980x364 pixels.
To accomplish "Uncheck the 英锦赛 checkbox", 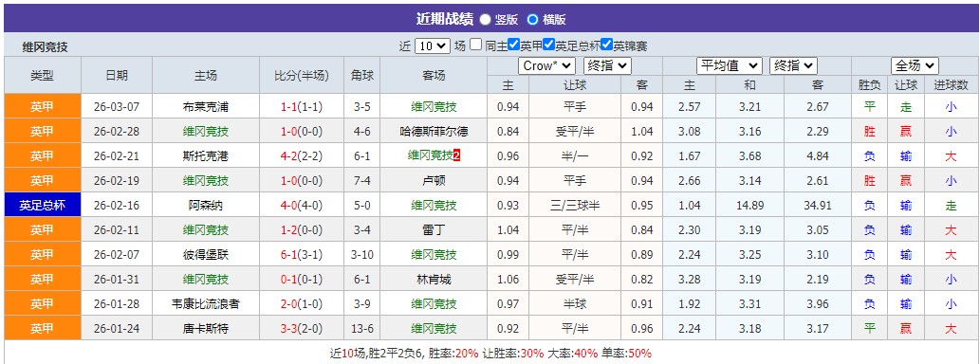I will pyautogui.click(x=606, y=45).
